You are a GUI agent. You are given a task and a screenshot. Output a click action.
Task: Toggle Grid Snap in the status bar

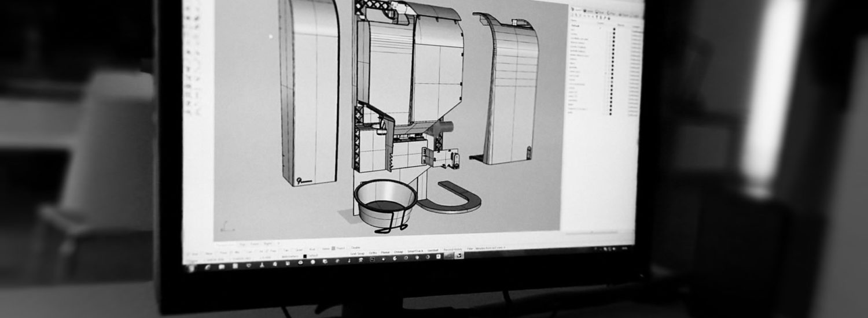click(x=358, y=253)
